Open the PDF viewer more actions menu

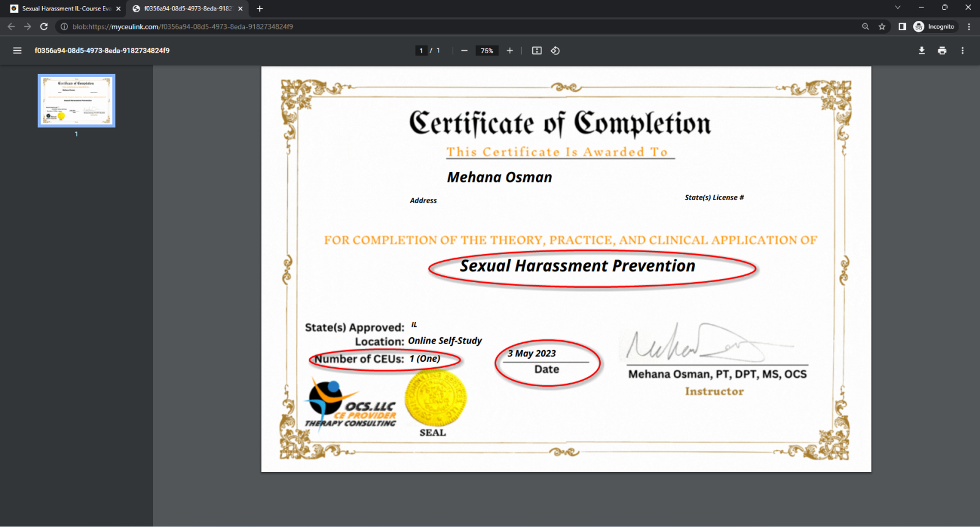point(962,51)
